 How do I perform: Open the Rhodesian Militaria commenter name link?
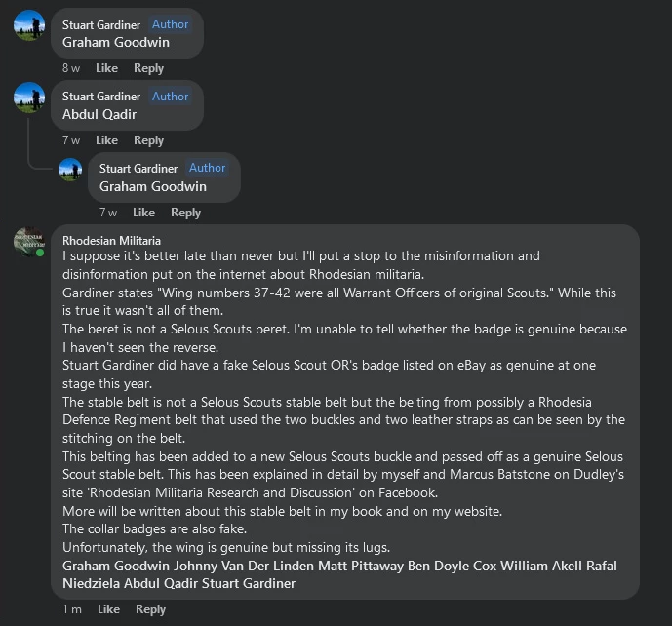[x=111, y=241]
